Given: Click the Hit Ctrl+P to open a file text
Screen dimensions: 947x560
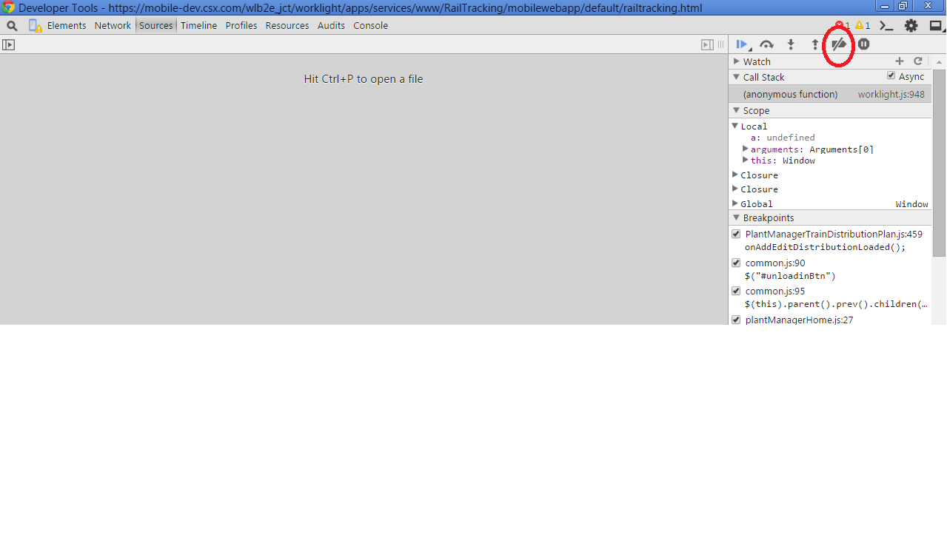Looking at the screenshot, I should coord(364,79).
